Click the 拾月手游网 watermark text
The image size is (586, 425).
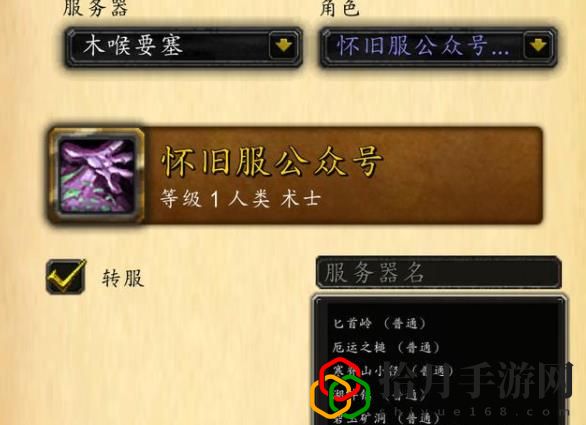(477, 381)
